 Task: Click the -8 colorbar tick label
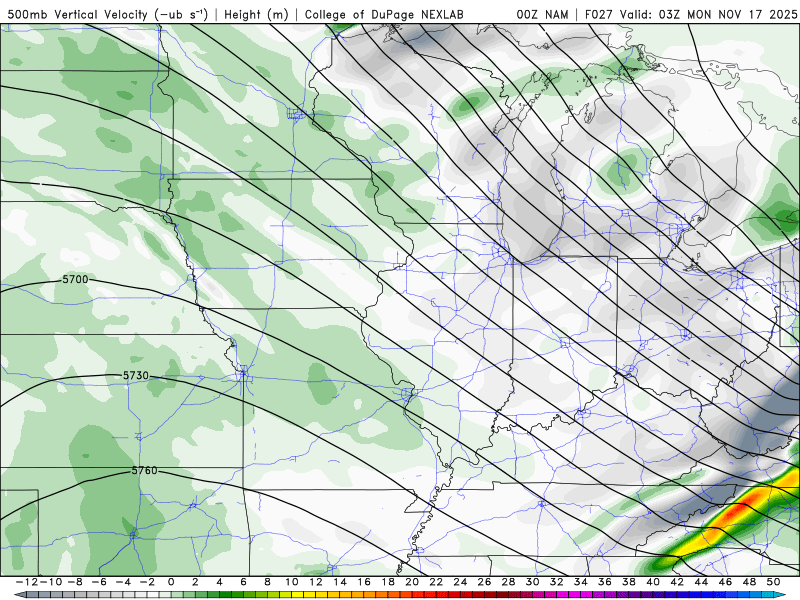point(74,582)
